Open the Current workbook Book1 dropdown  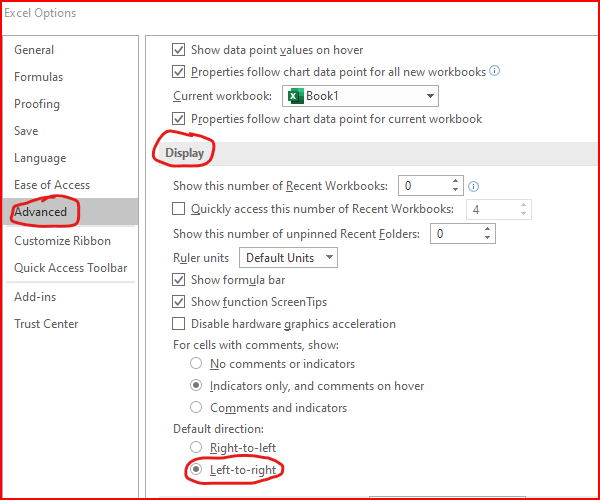point(360,96)
